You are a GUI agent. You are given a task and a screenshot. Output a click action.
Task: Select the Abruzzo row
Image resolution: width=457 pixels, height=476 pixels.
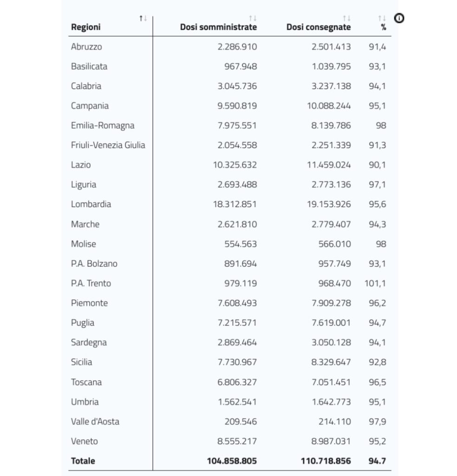coord(229,47)
